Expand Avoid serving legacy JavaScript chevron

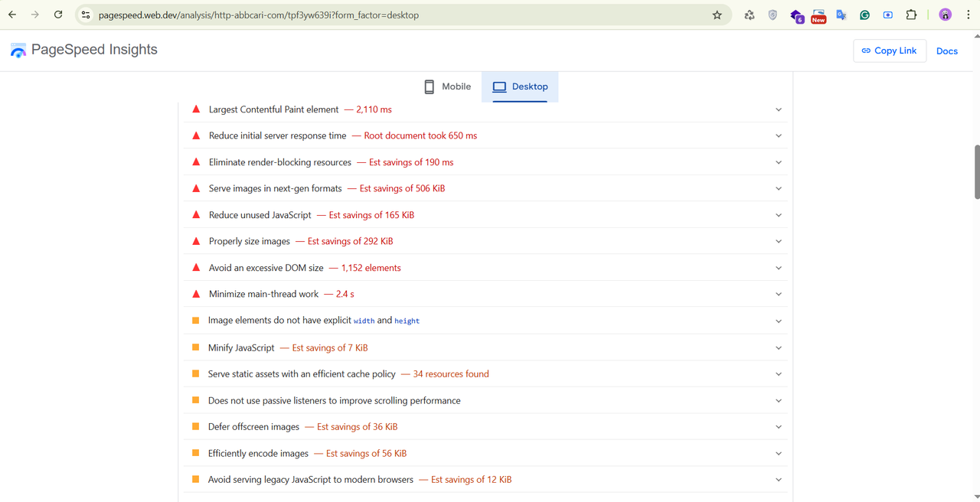tap(779, 480)
